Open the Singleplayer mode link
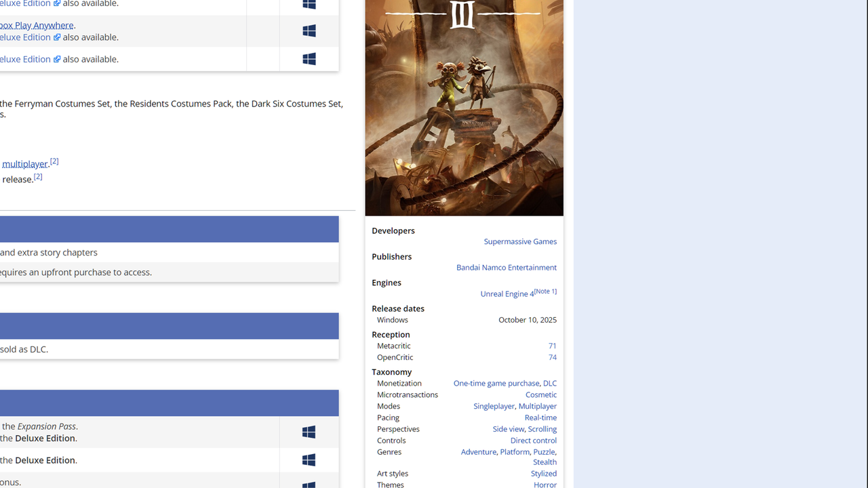Screen dimensions: 868x488 click(x=494, y=407)
